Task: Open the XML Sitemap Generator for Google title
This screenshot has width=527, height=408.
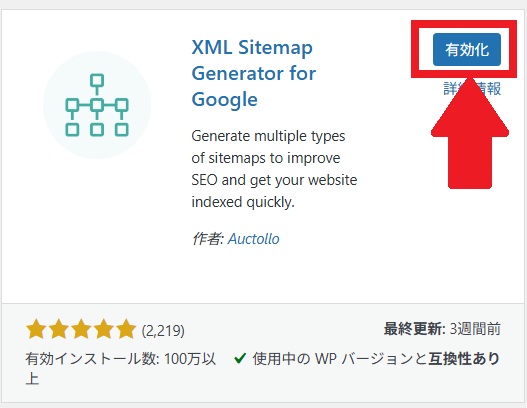Action: tap(254, 73)
